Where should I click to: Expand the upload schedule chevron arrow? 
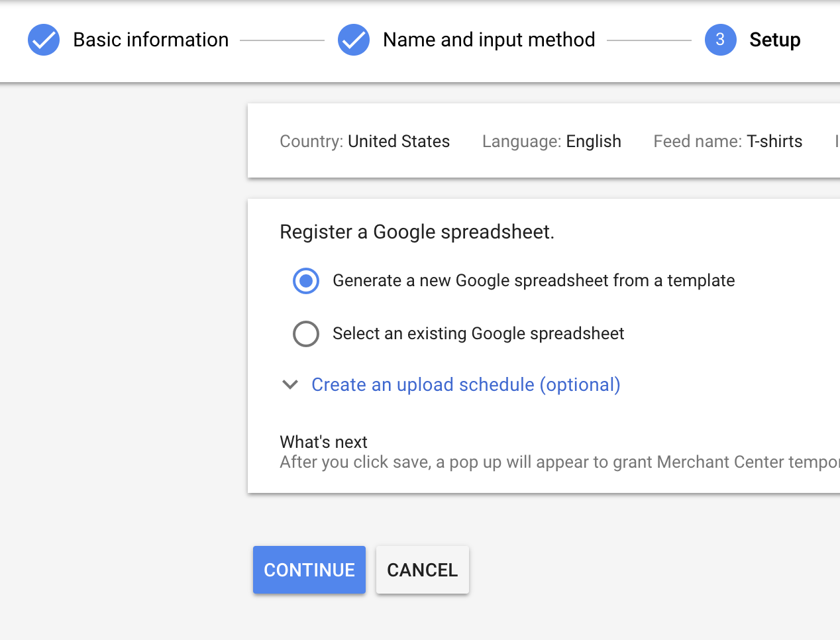290,385
